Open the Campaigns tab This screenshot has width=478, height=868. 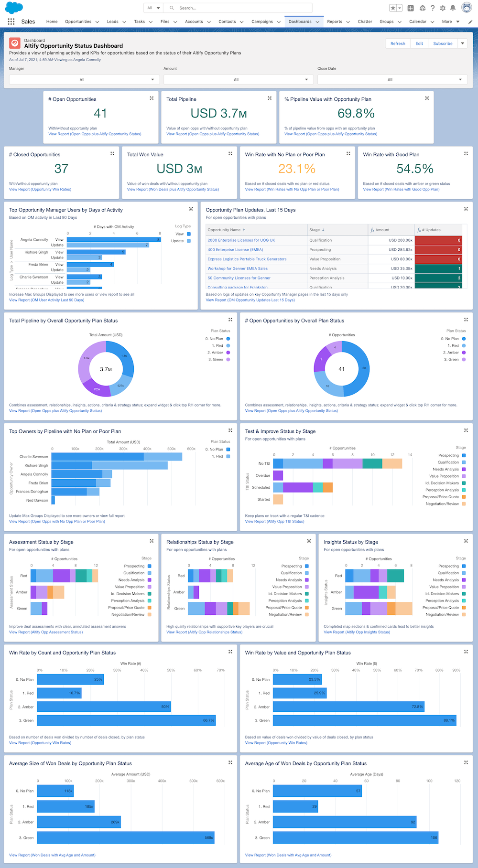[262, 21]
